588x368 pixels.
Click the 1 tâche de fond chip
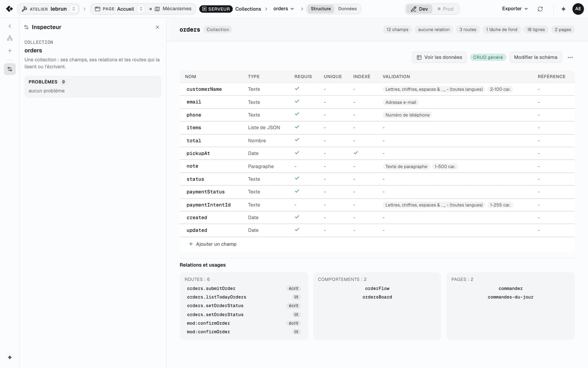[x=501, y=29]
